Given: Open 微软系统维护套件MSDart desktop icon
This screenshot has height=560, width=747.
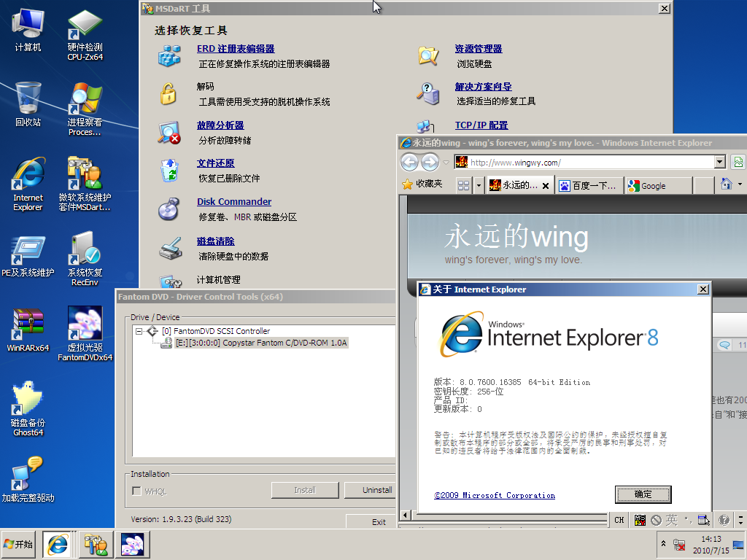Looking at the screenshot, I should click(85, 184).
